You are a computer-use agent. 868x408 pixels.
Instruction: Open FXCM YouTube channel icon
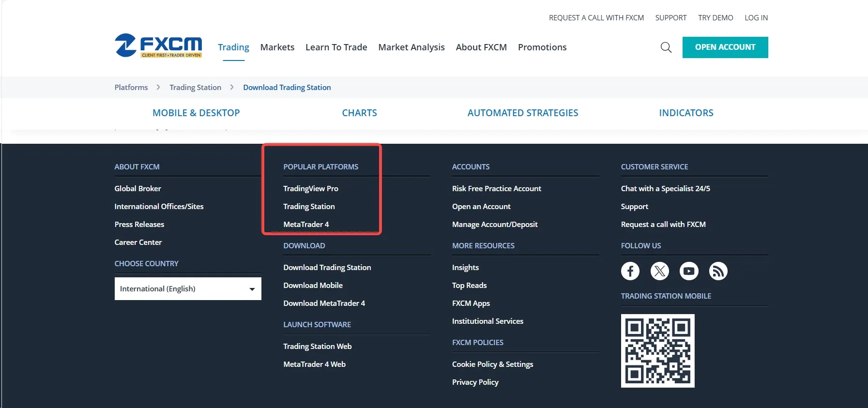689,271
